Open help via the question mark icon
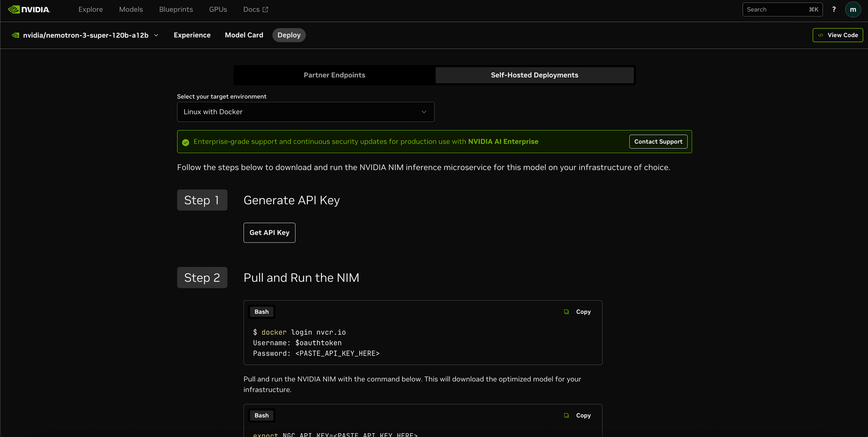Viewport: 868px width, 437px height. click(x=834, y=9)
